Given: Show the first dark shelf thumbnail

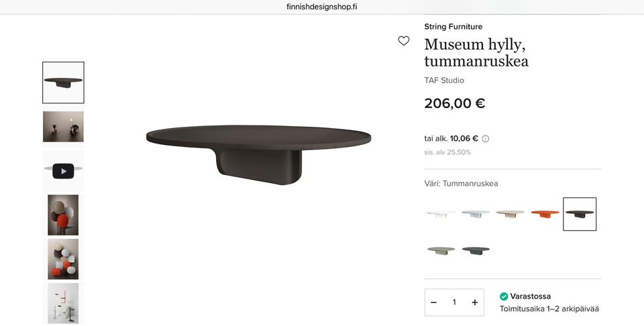Looking at the screenshot, I should [63, 83].
